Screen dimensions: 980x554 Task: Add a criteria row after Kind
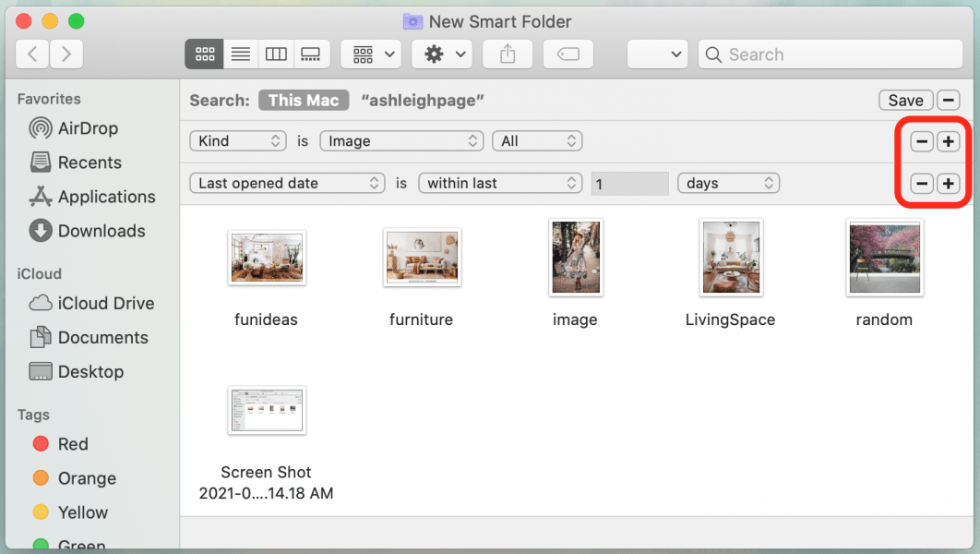point(948,142)
